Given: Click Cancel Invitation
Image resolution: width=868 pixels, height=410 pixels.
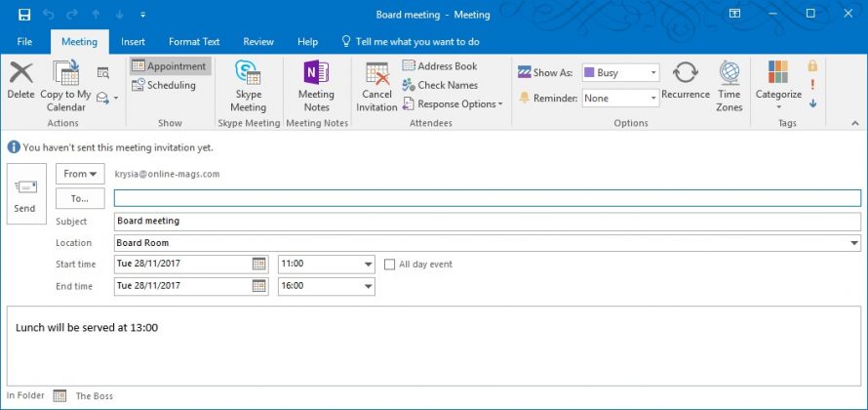Looking at the screenshot, I should pos(377,87).
